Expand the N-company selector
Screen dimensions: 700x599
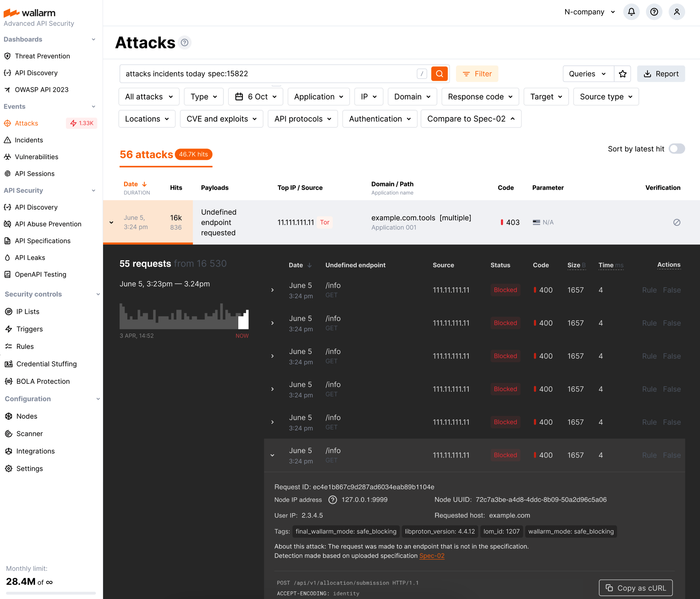(589, 12)
